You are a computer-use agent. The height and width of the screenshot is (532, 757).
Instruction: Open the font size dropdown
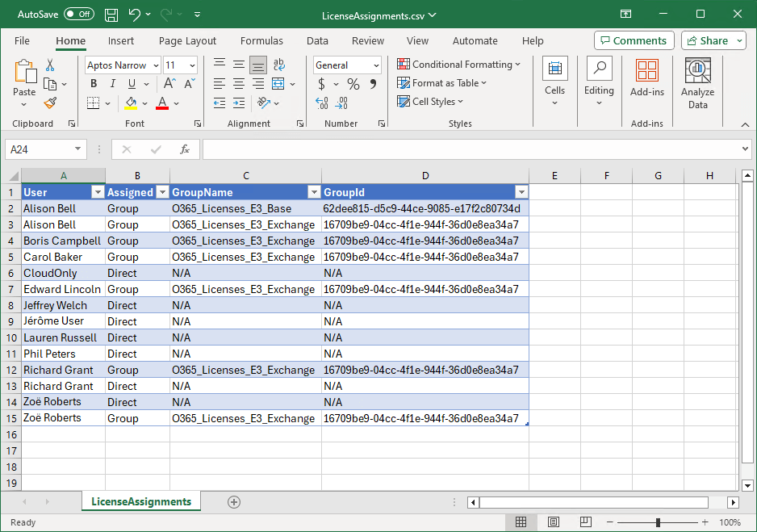(x=192, y=65)
